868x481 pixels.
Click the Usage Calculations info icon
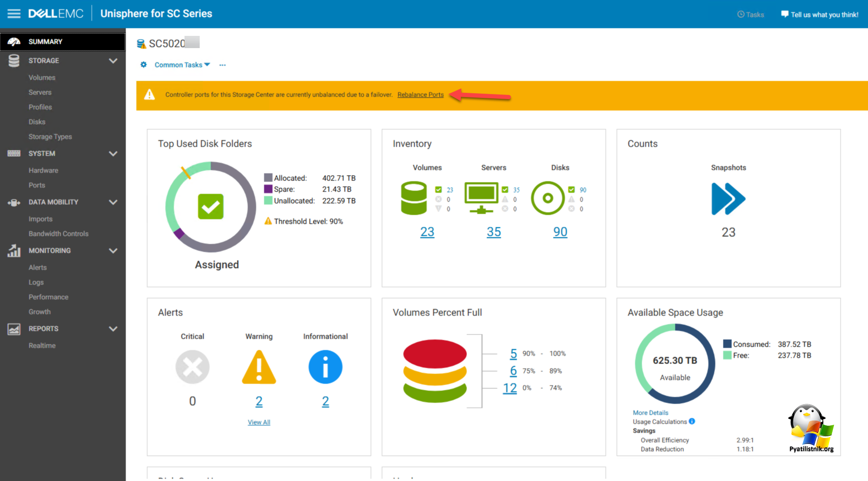pyautogui.click(x=692, y=421)
